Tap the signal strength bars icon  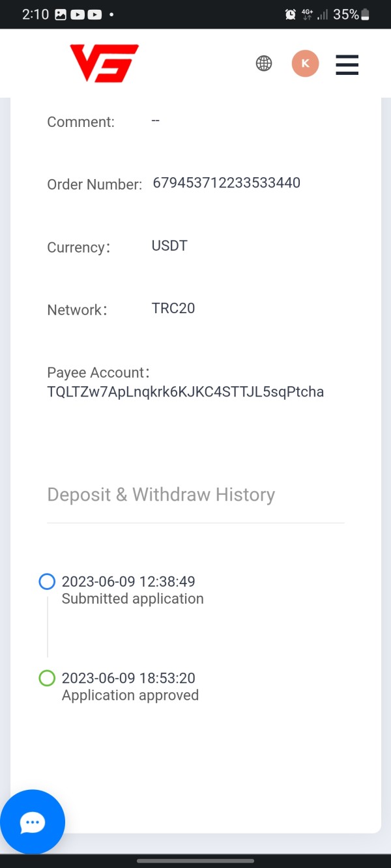pyautogui.click(x=322, y=14)
